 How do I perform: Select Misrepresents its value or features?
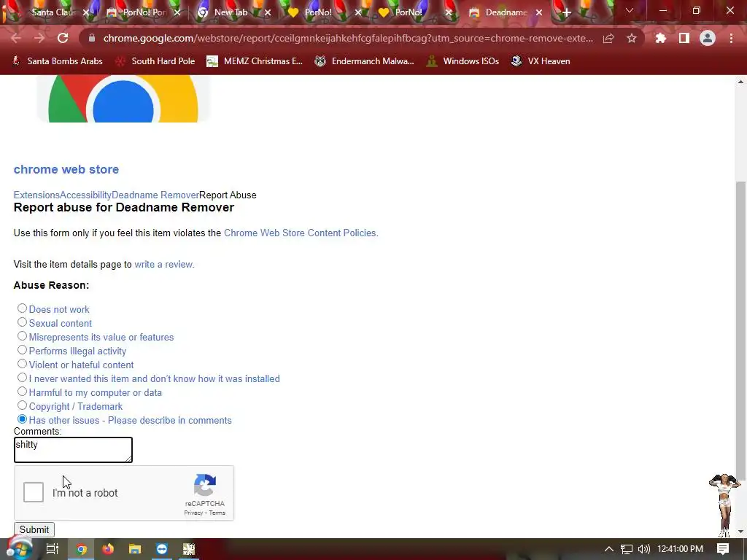[22, 336]
